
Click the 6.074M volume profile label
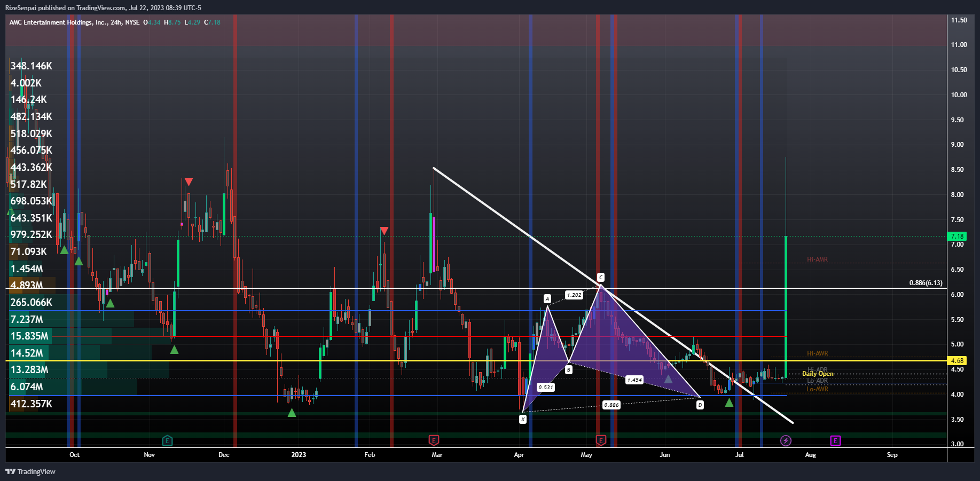click(x=27, y=387)
